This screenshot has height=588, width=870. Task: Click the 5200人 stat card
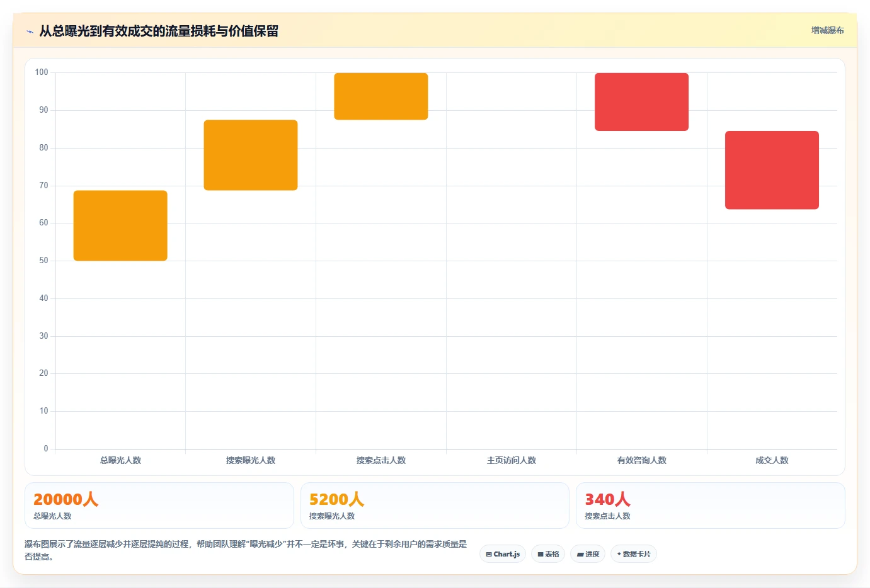pos(435,506)
